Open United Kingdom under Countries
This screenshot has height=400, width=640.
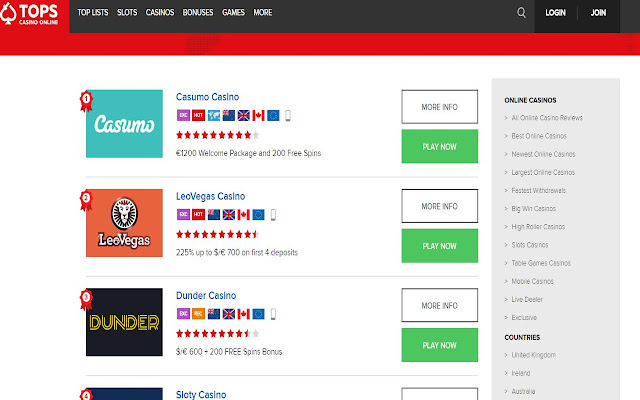point(533,355)
